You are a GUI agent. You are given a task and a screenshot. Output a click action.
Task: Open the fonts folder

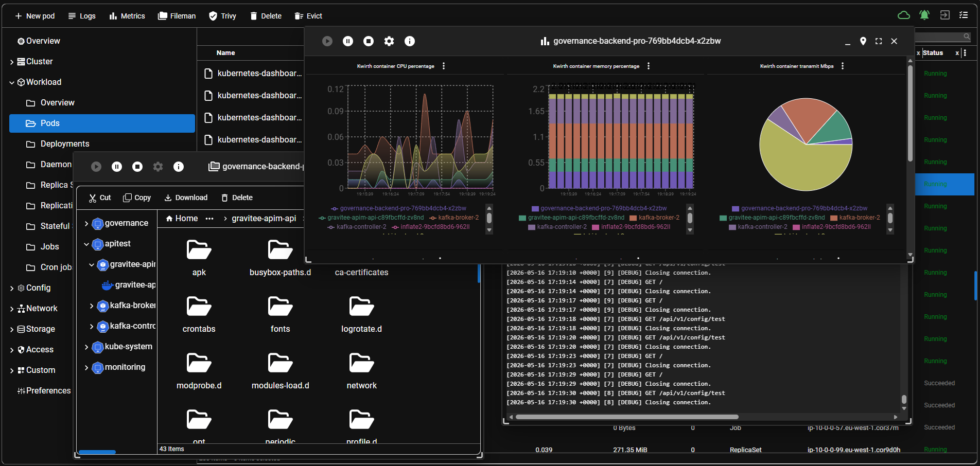[x=281, y=315]
